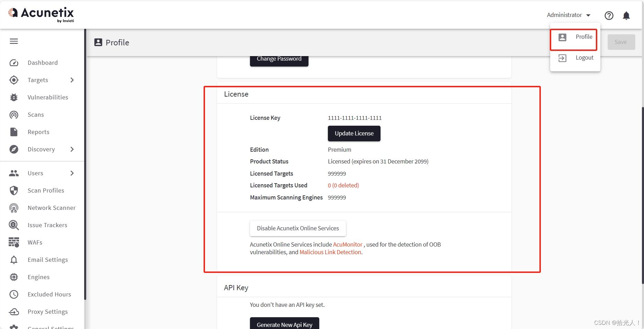Open the Administrator account dropdown

click(x=569, y=15)
